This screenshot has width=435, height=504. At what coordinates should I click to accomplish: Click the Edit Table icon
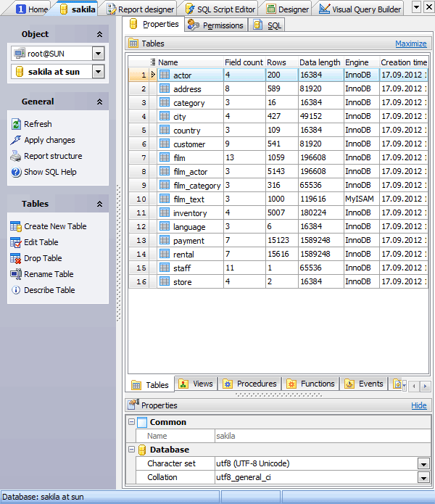click(16, 242)
